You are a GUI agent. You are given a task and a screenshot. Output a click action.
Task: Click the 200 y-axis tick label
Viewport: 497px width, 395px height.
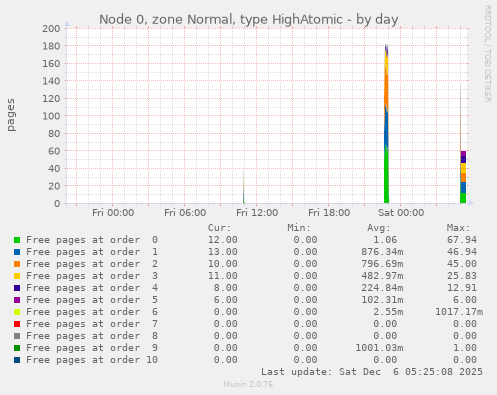51,28
